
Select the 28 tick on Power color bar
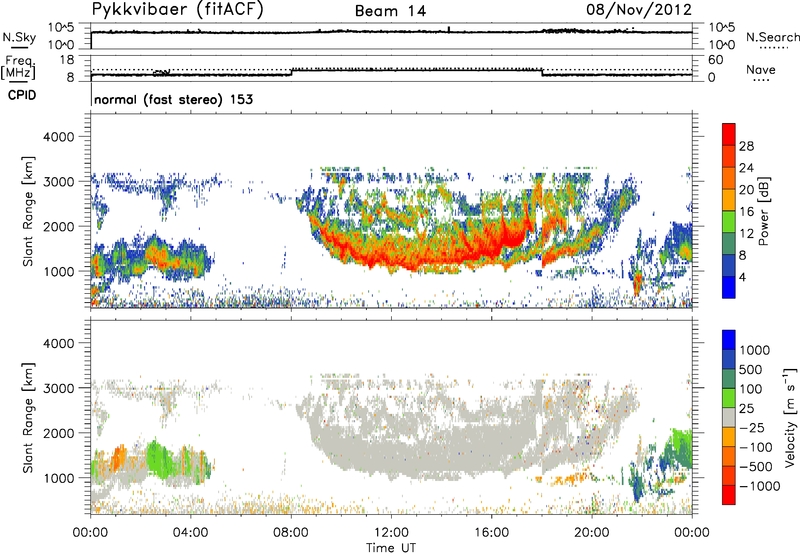click(746, 146)
